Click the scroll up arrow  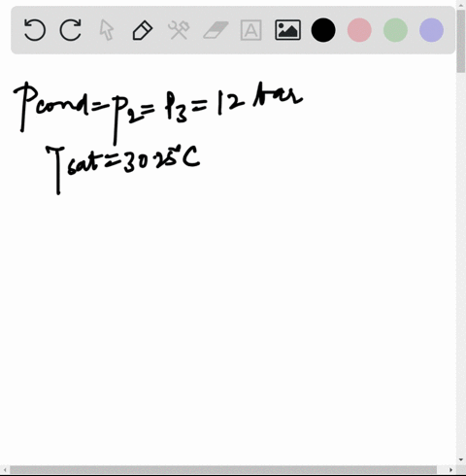(461, 5)
